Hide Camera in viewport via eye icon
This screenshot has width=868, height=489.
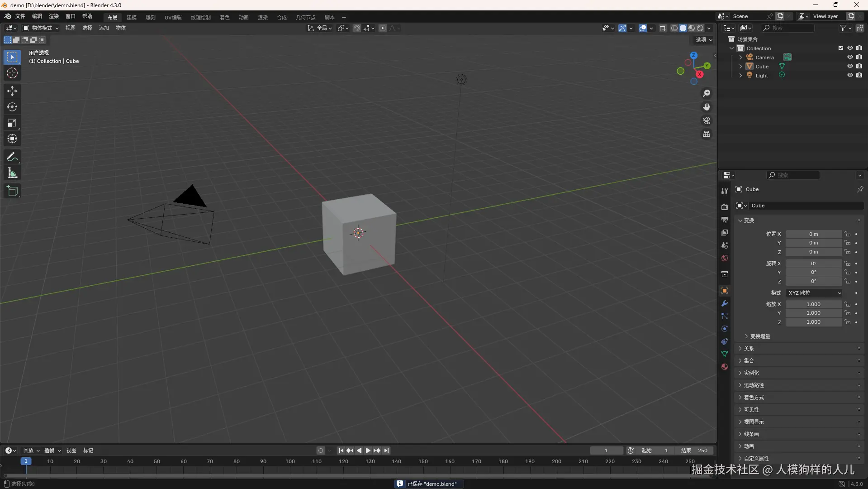point(850,57)
